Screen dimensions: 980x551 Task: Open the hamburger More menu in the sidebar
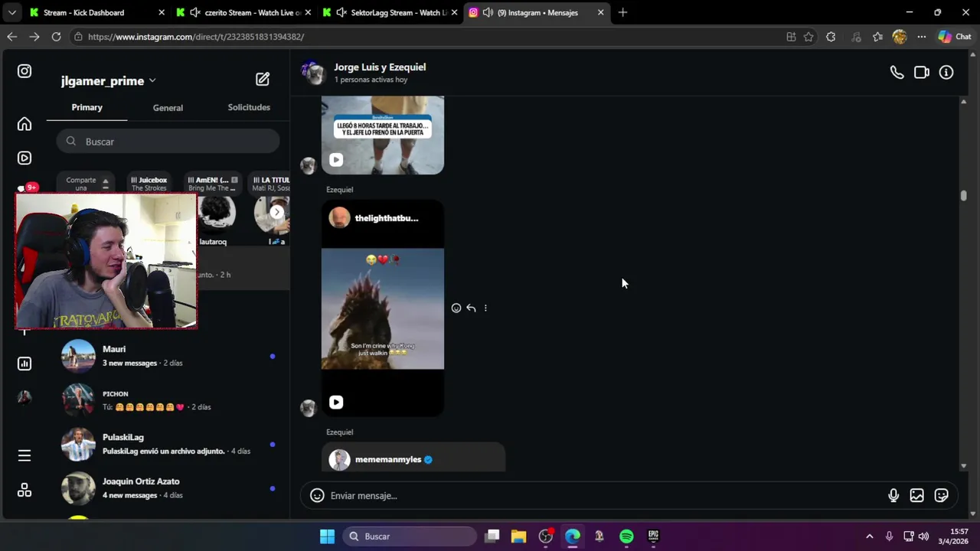click(x=24, y=455)
